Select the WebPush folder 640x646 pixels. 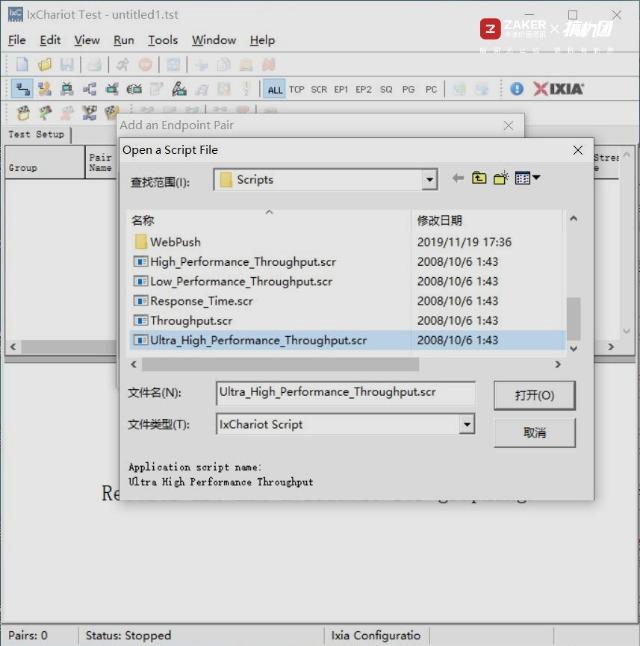167,242
